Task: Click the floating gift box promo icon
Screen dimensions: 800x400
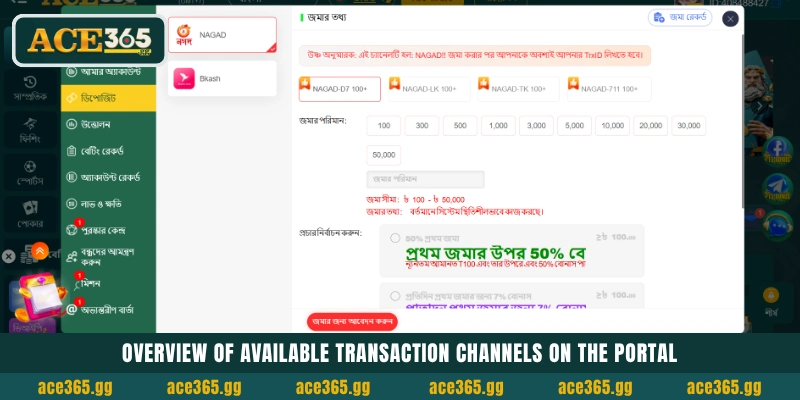Action: click(40, 296)
